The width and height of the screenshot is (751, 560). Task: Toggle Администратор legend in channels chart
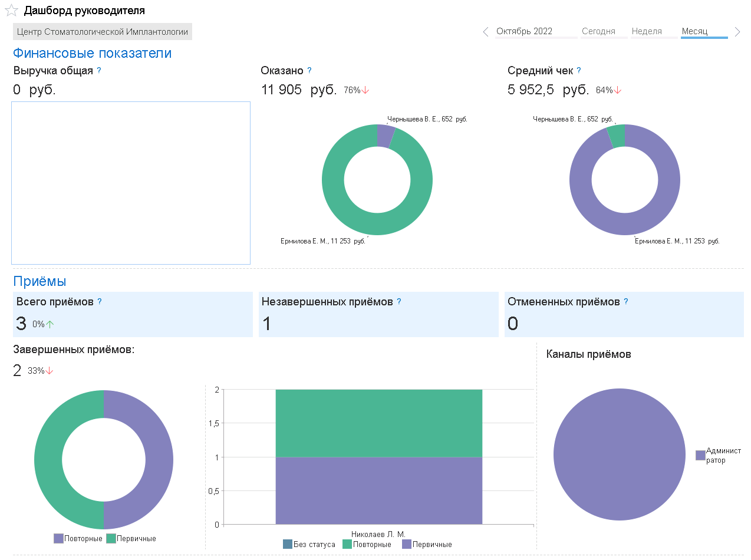tap(719, 455)
